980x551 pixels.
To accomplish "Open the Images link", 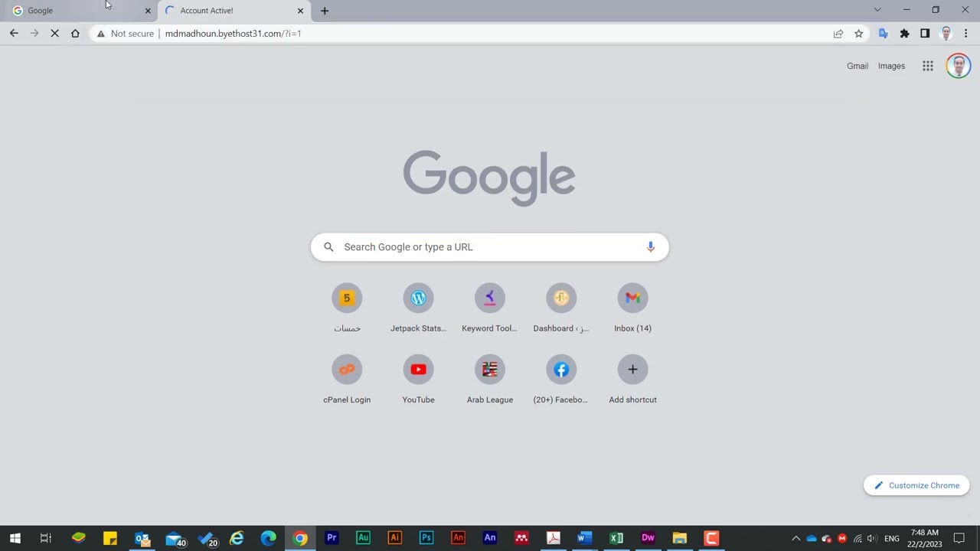I will coord(891,66).
